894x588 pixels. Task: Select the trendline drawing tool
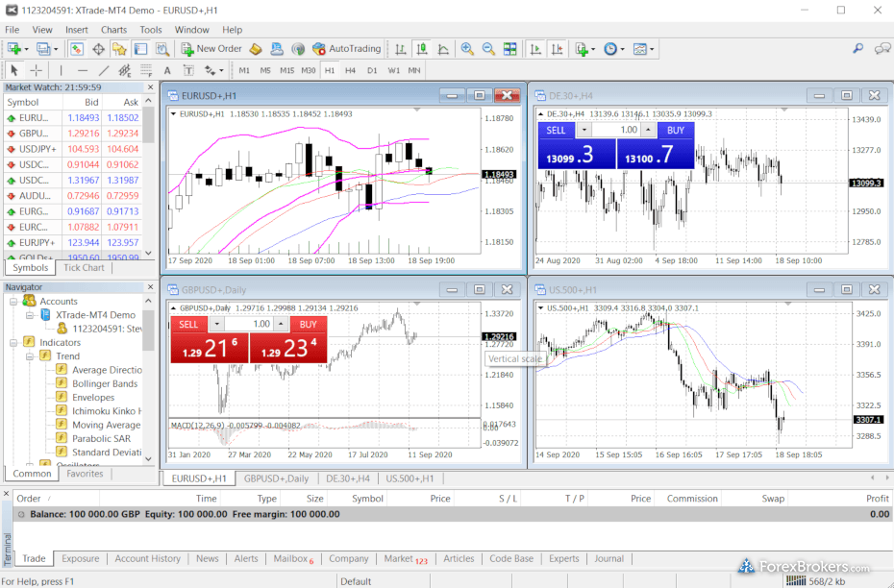coord(103,70)
